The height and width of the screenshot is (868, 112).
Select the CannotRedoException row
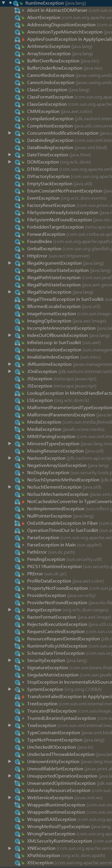pos(56,75)
